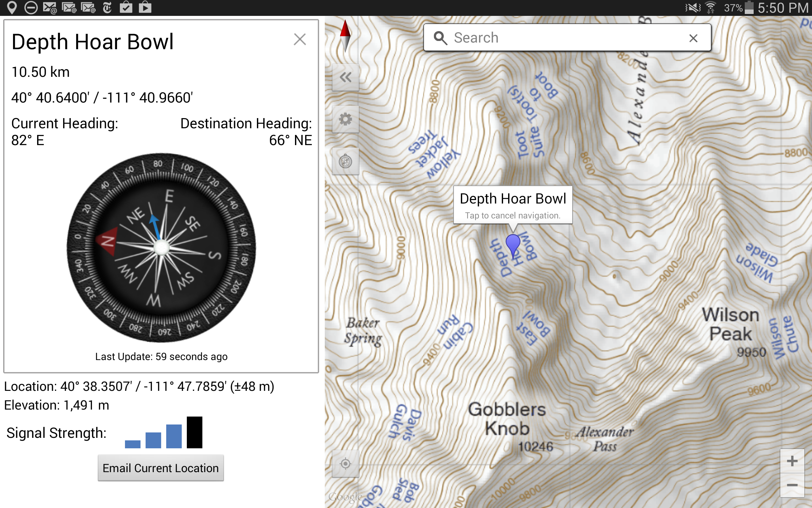Image resolution: width=812 pixels, height=508 pixels.
Task: Tap destination coordinates 40° 40.6400' text
Action: (102, 98)
